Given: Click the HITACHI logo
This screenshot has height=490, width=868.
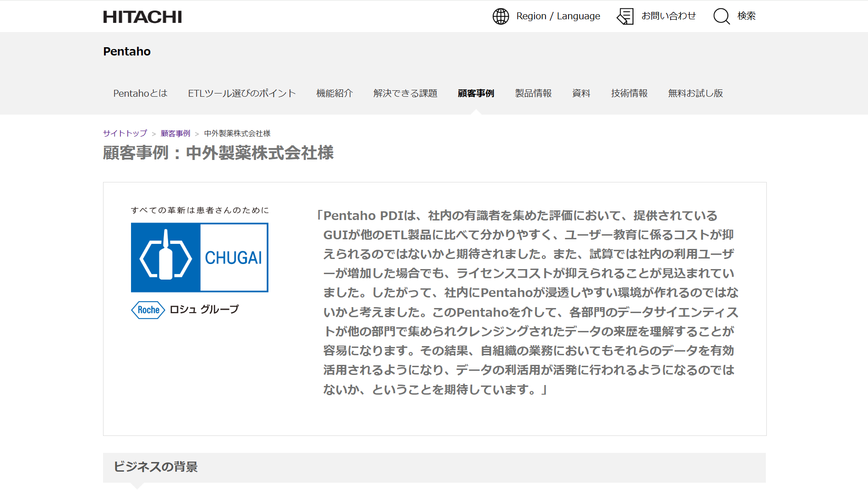Looking at the screenshot, I should click(x=142, y=16).
